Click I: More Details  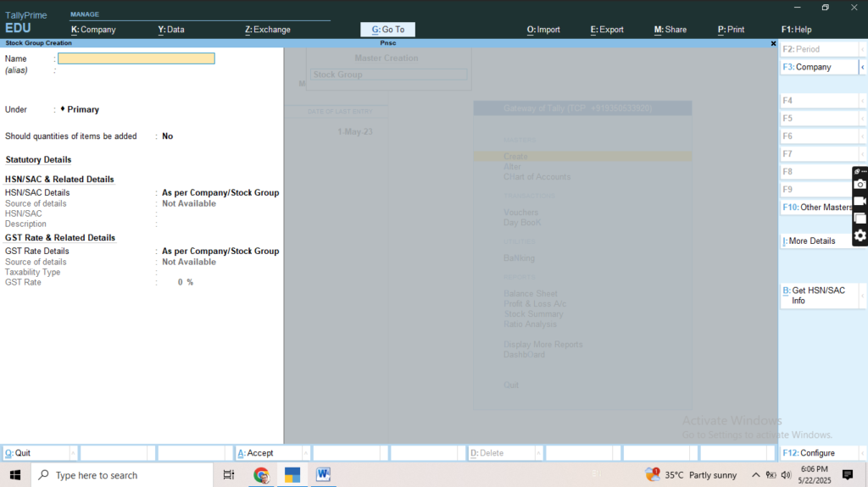click(x=817, y=241)
